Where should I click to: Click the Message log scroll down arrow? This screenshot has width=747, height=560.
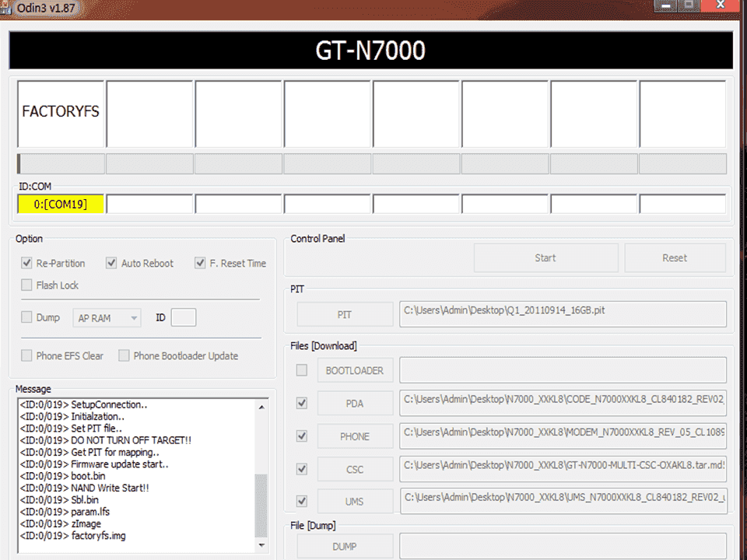pyautogui.click(x=261, y=544)
